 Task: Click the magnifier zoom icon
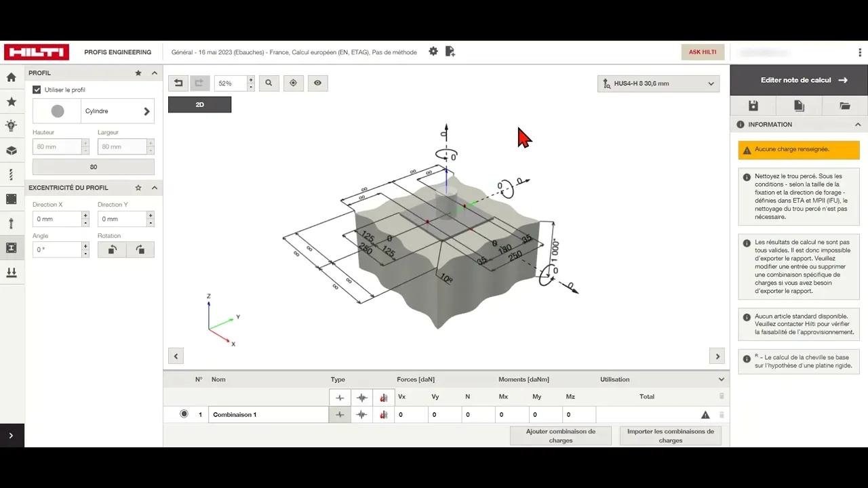[x=269, y=83]
